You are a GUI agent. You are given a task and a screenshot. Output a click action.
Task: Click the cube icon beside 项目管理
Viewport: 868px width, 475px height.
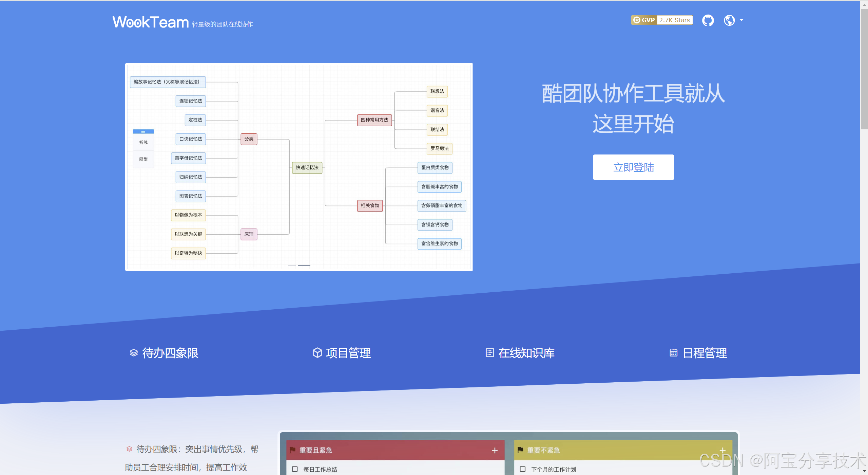pyautogui.click(x=317, y=353)
